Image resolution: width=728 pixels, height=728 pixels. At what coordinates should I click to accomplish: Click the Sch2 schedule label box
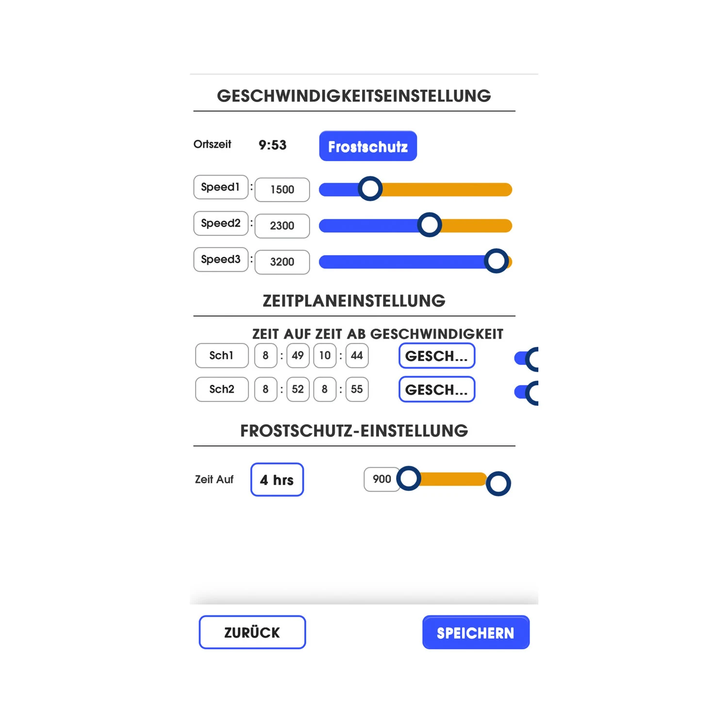[x=222, y=389]
